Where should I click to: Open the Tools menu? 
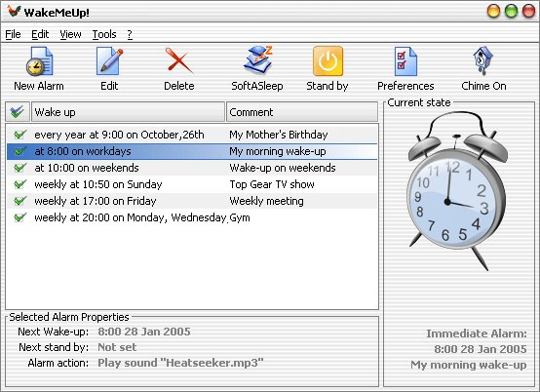tap(104, 34)
